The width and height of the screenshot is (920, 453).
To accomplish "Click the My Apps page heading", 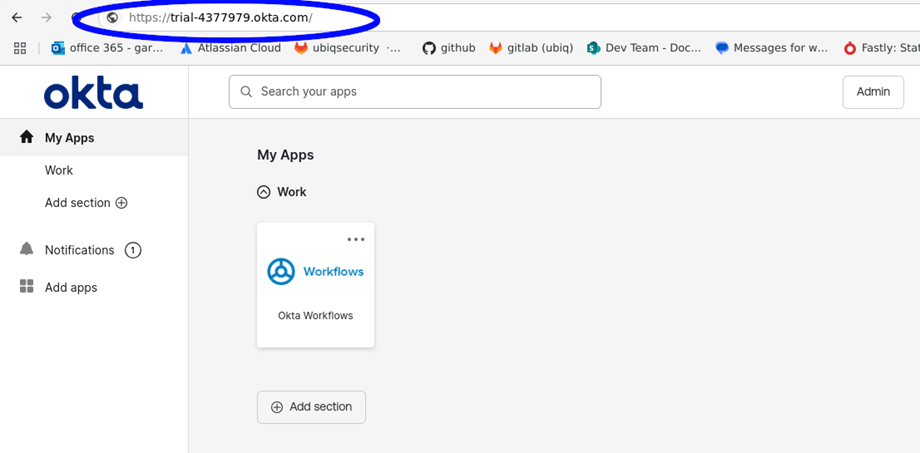I will [x=285, y=155].
